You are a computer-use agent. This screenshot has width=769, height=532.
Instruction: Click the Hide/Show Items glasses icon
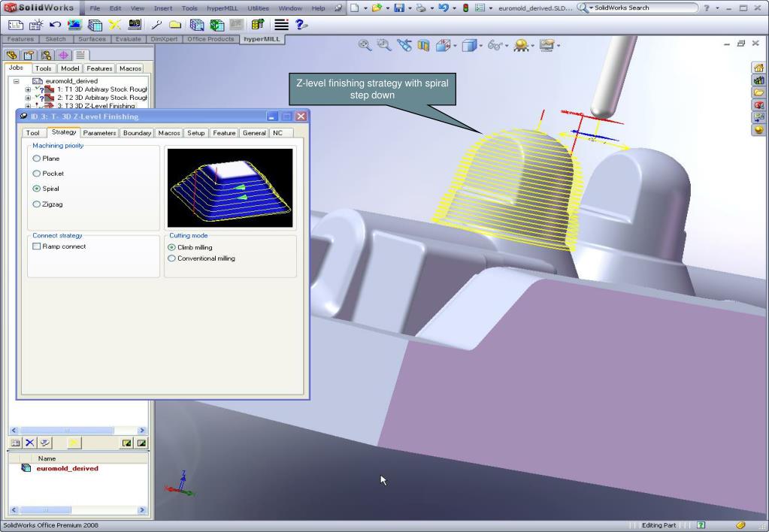pyautogui.click(x=495, y=46)
